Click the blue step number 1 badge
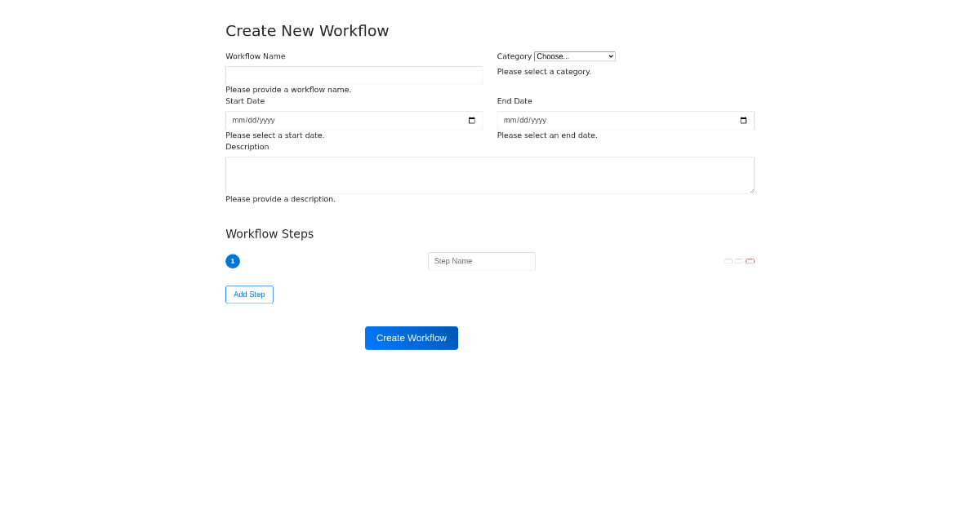The image size is (980, 514). tap(233, 261)
